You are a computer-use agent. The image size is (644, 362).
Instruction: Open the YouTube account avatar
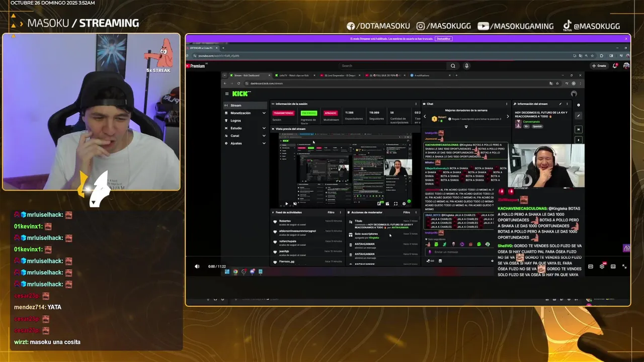pyautogui.click(x=626, y=66)
